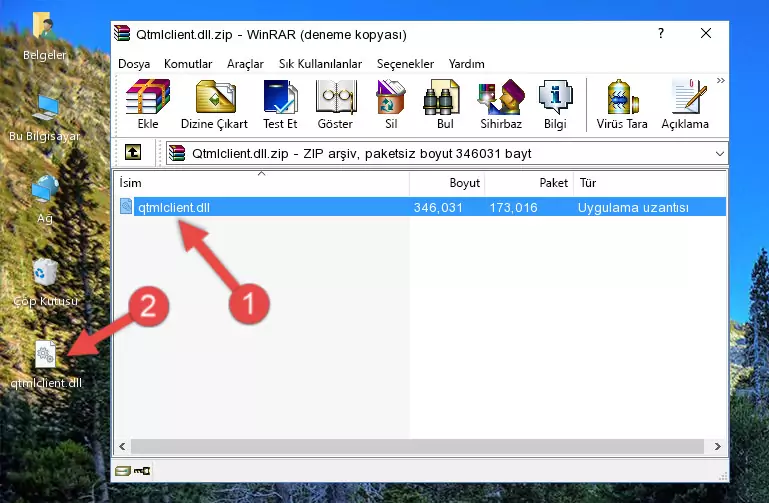769x503 pixels.
Task: Go up one folder level
Action: coord(133,152)
